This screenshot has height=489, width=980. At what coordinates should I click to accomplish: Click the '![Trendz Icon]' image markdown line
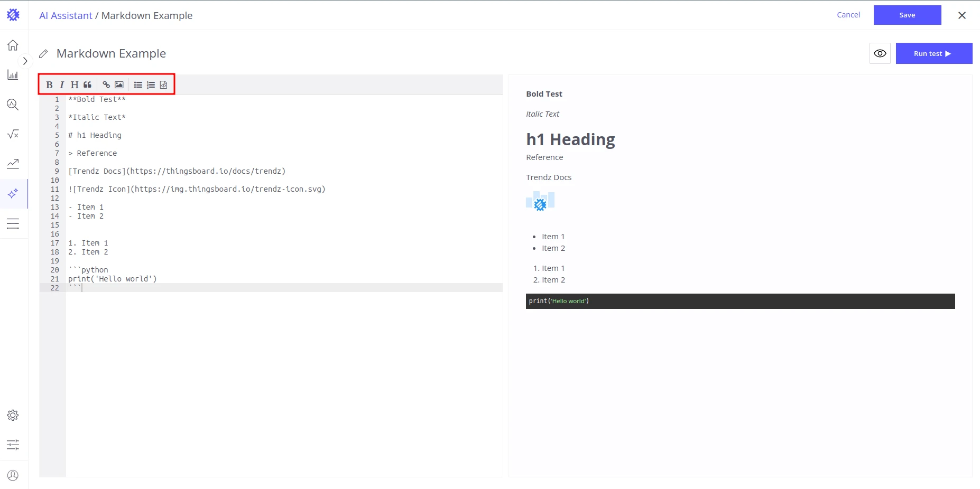pyautogui.click(x=197, y=189)
